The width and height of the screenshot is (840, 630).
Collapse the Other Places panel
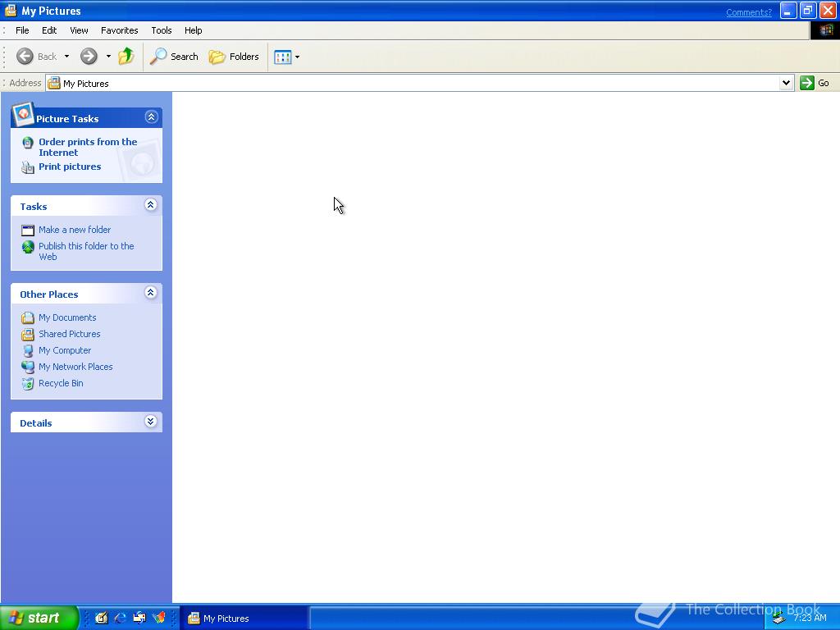point(151,293)
